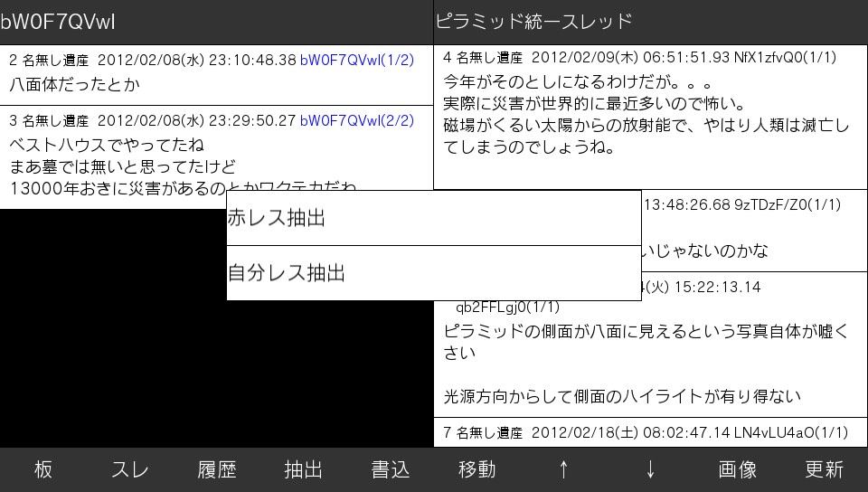Select 赤レス抽出 from the popup menu
868x492 pixels.
tap(434, 218)
